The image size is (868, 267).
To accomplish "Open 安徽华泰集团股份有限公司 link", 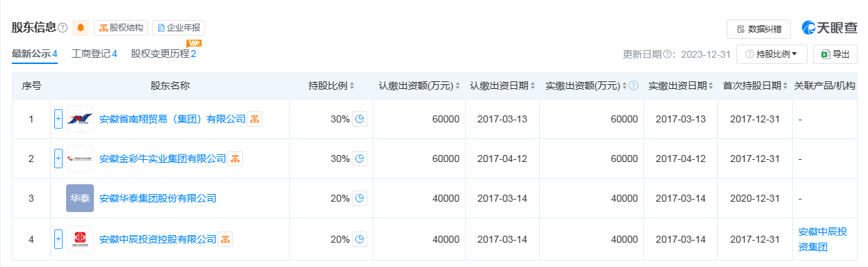I will coord(158,198).
